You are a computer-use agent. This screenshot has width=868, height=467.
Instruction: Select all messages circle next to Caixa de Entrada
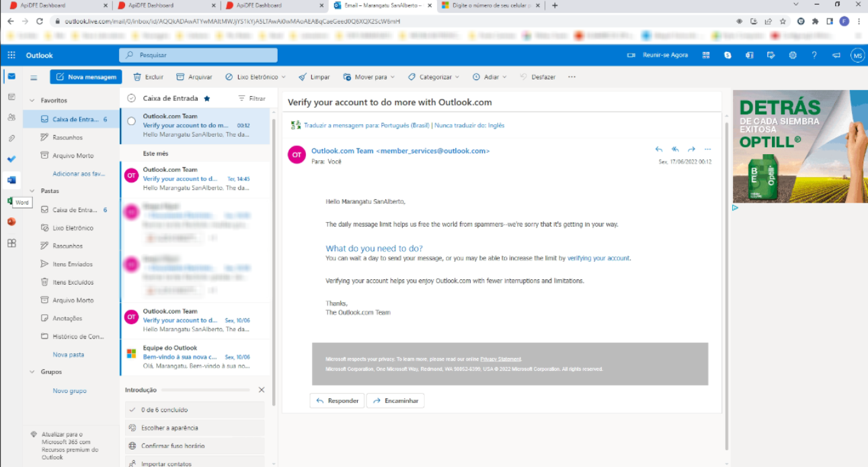pos(131,98)
